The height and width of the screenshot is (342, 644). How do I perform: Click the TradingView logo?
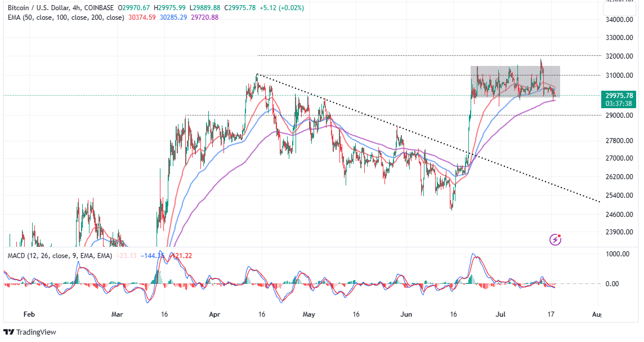30,332
